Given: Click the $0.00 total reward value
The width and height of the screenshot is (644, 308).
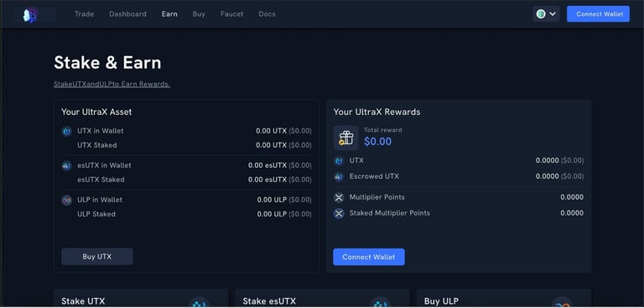Looking at the screenshot, I should tap(378, 142).
